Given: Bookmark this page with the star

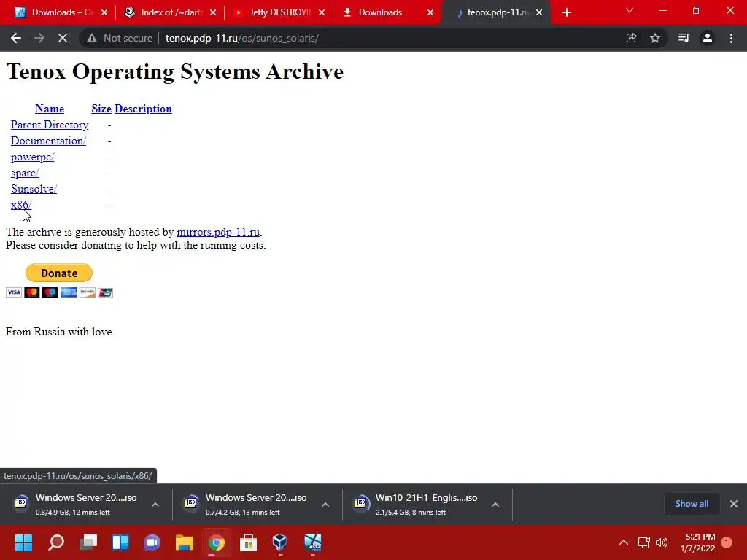Looking at the screenshot, I should [x=655, y=38].
